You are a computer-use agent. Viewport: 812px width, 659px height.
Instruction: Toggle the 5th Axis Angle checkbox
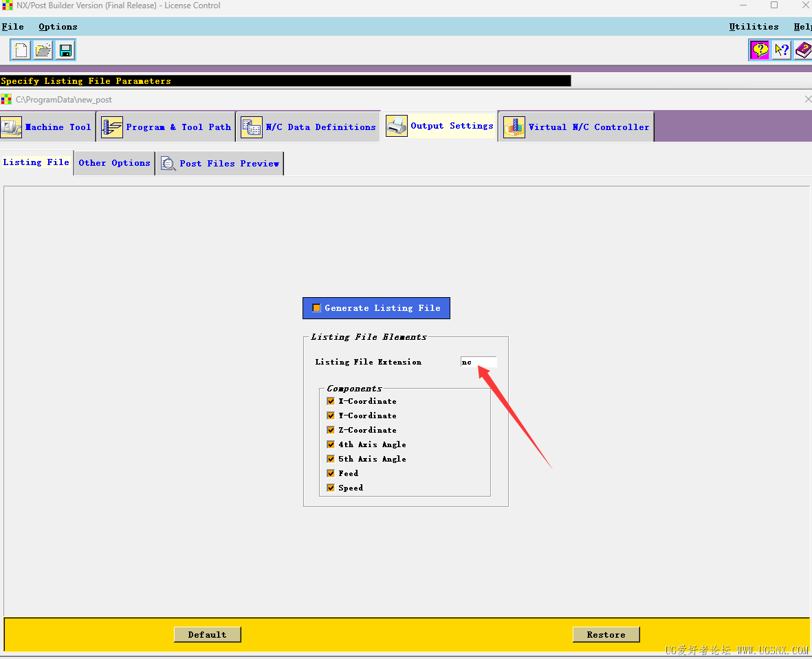[x=331, y=459]
